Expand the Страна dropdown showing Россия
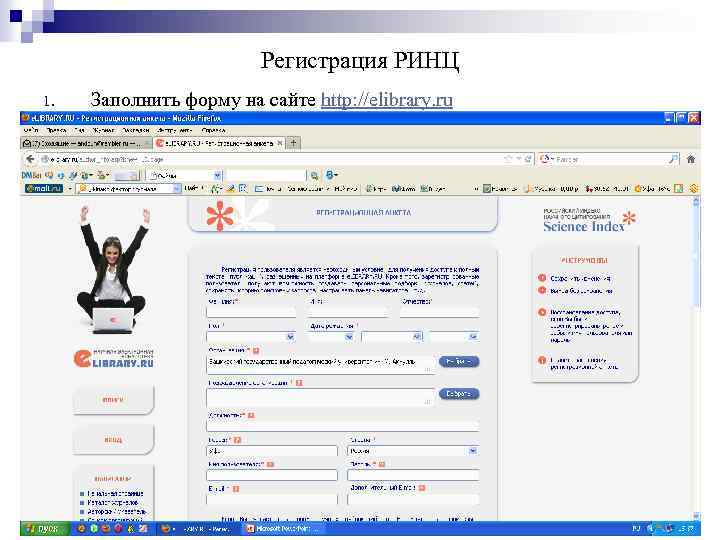 pyautogui.click(x=472, y=451)
